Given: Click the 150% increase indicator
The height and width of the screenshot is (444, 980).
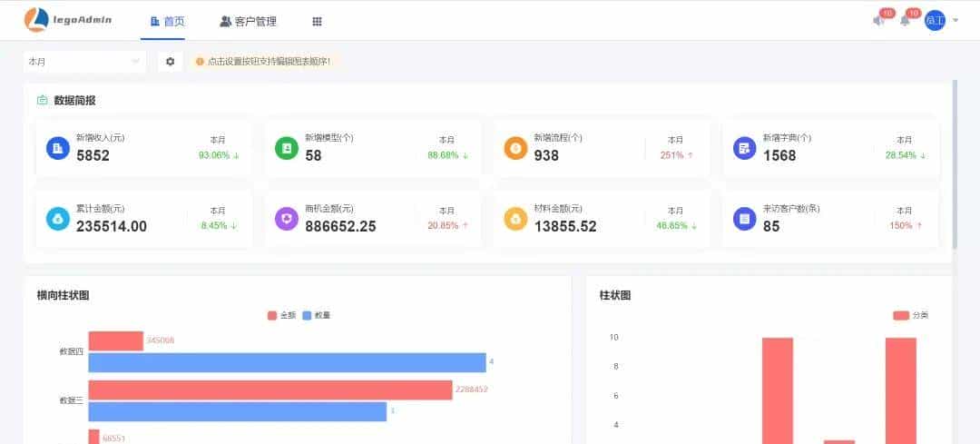Looking at the screenshot, I should [906, 226].
